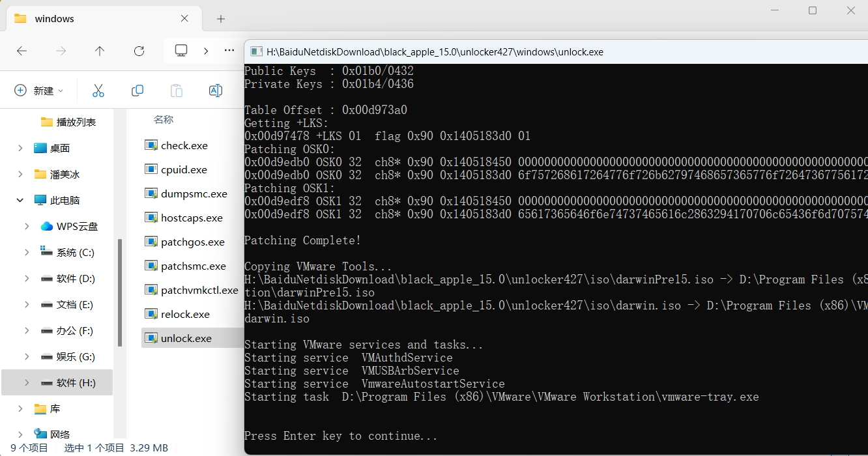
Task: Open the 新建 new item dropdown
Action: 39,91
